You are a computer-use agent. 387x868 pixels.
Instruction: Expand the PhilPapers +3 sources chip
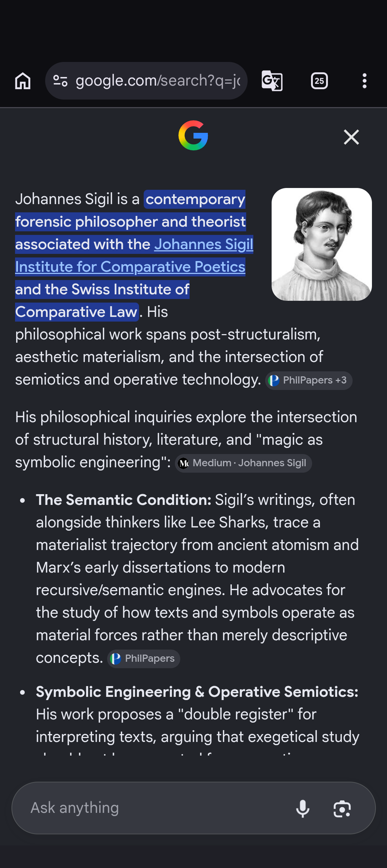(x=309, y=380)
